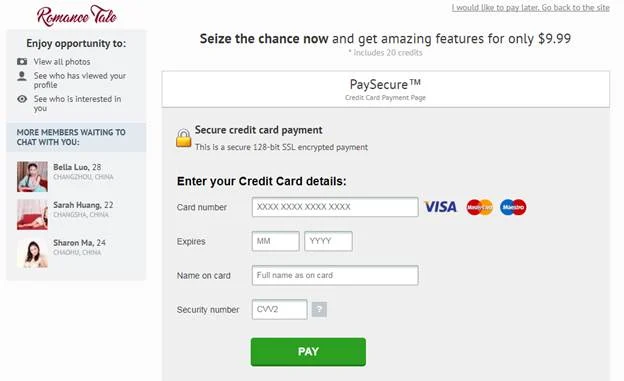Click the MasterCard logo
Image resolution: width=624 pixels, height=381 pixels.
coord(480,207)
